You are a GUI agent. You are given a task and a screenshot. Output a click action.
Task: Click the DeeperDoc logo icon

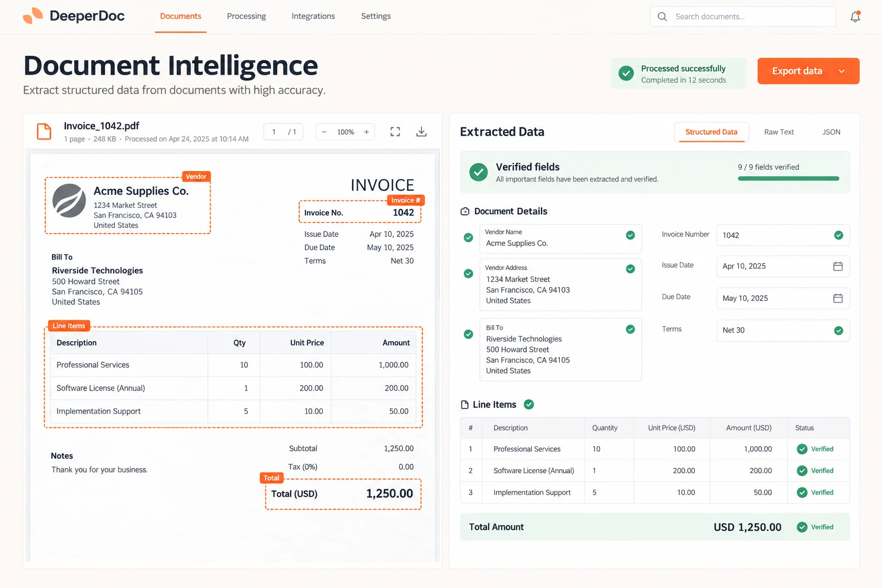33,16
